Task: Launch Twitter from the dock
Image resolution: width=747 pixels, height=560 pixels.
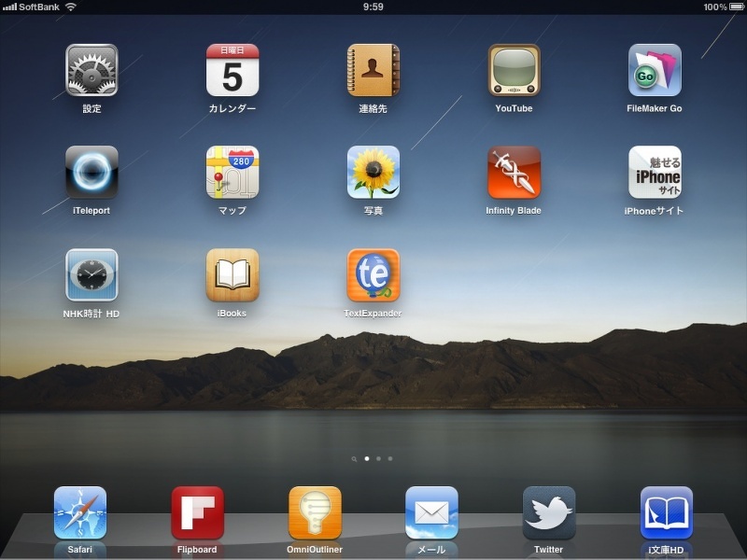Action: (549, 512)
